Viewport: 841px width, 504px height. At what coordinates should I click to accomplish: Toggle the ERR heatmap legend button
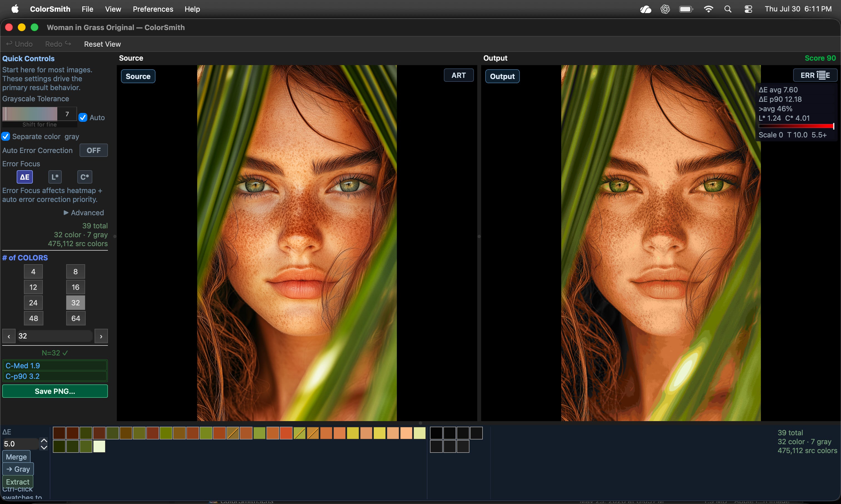coord(815,75)
